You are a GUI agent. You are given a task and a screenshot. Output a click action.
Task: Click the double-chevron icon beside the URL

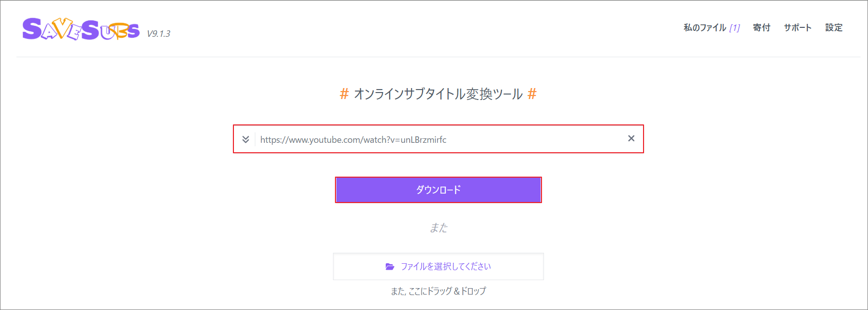(246, 139)
